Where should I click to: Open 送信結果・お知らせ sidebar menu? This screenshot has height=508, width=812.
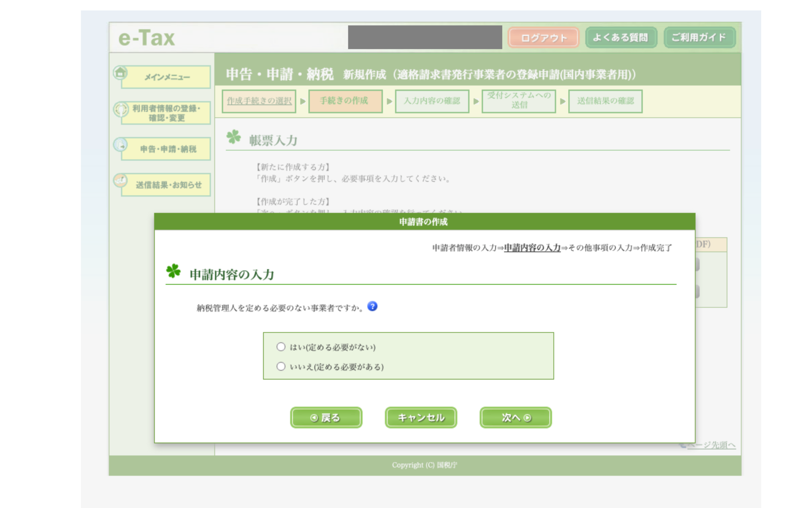click(x=166, y=185)
